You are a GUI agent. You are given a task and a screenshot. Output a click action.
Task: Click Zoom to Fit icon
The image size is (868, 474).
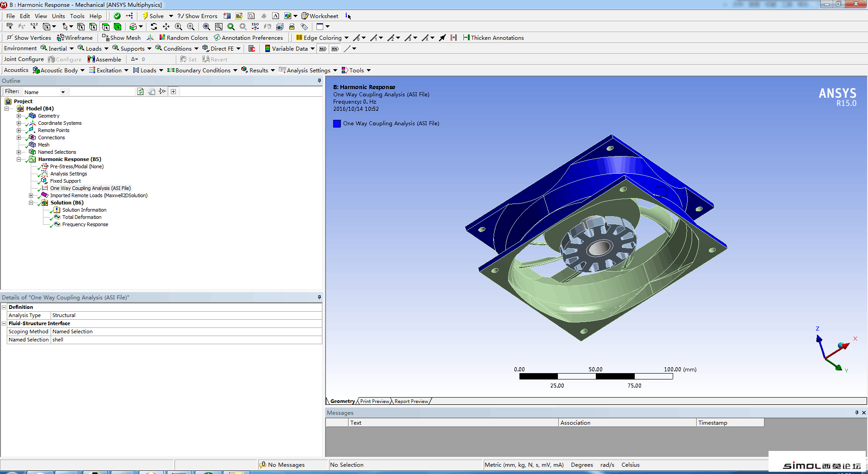[x=206, y=27]
